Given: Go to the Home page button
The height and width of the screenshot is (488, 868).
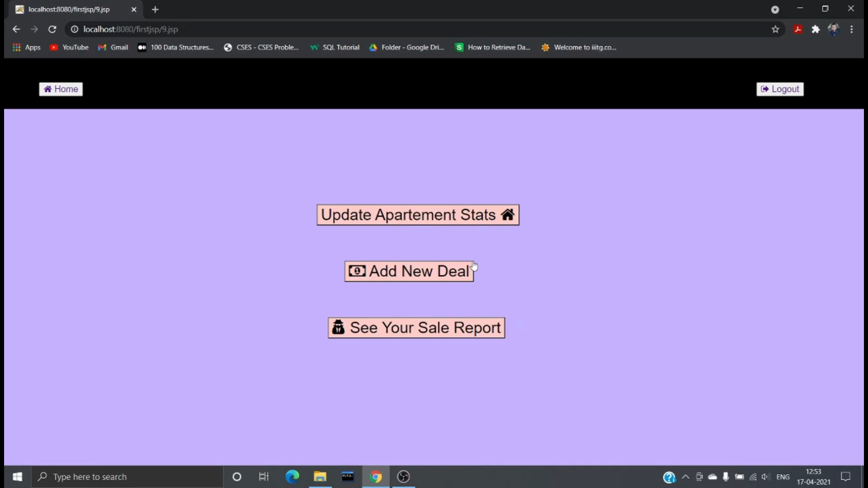Looking at the screenshot, I should (61, 89).
